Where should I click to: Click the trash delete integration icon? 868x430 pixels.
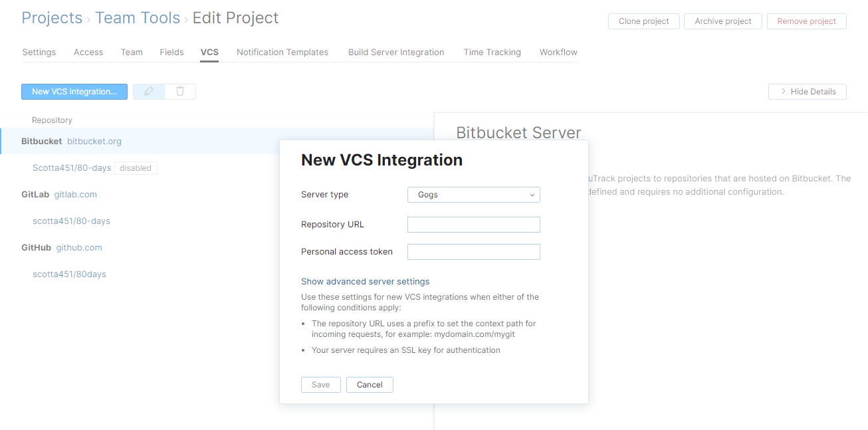point(180,91)
